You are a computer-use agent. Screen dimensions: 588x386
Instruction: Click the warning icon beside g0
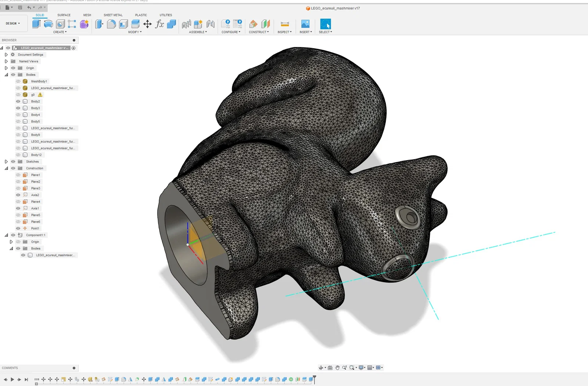tap(40, 95)
